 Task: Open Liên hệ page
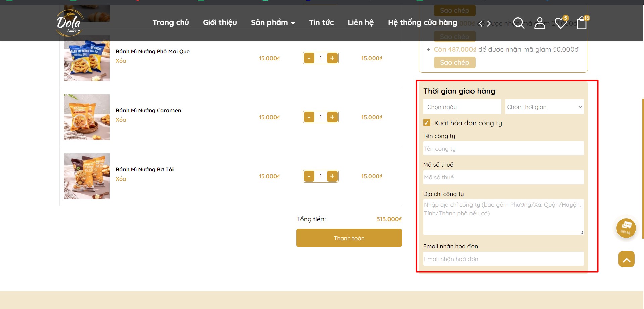[360, 22]
